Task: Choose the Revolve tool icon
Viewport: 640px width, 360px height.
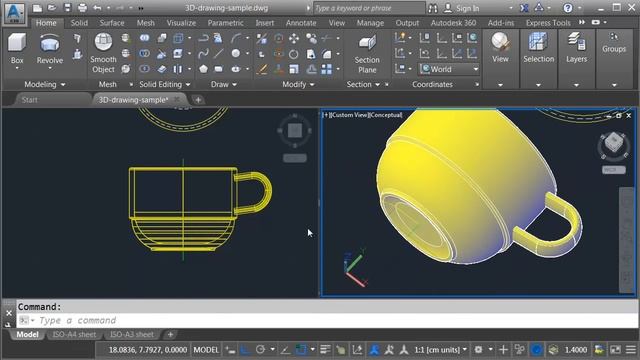Action: [x=50, y=43]
